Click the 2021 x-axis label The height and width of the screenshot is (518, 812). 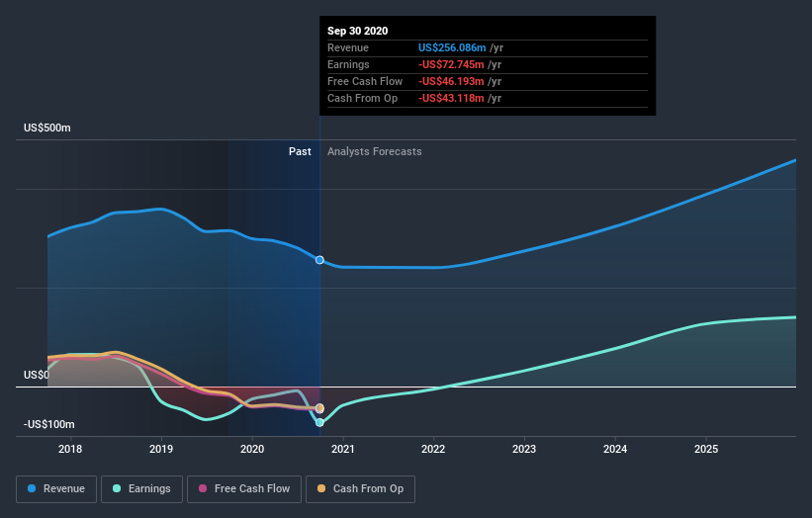point(343,449)
